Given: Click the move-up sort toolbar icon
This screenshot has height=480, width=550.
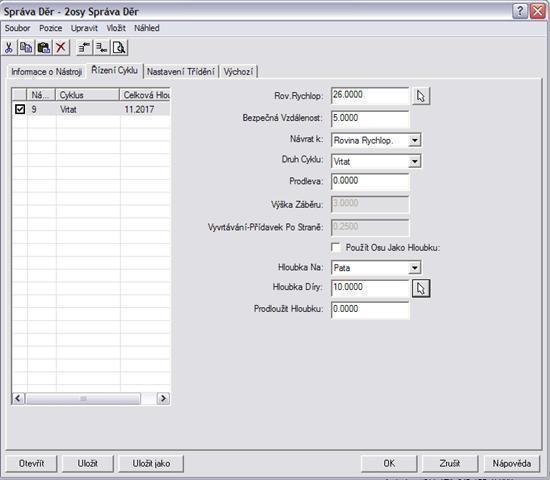Looking at the screenshot, I should click(84, 47).
